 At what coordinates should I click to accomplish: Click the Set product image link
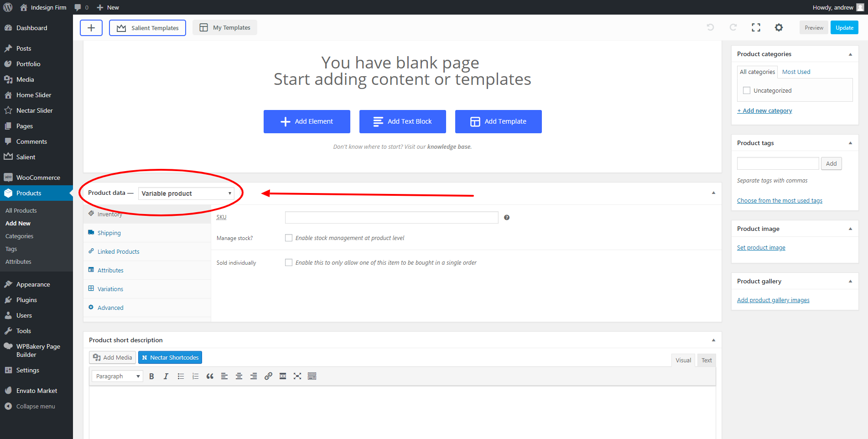pos(761,248)
